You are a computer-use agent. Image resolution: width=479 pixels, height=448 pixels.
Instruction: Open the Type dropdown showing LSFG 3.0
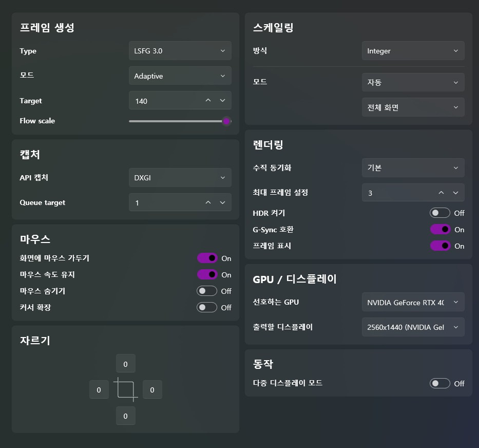[180, 50]
